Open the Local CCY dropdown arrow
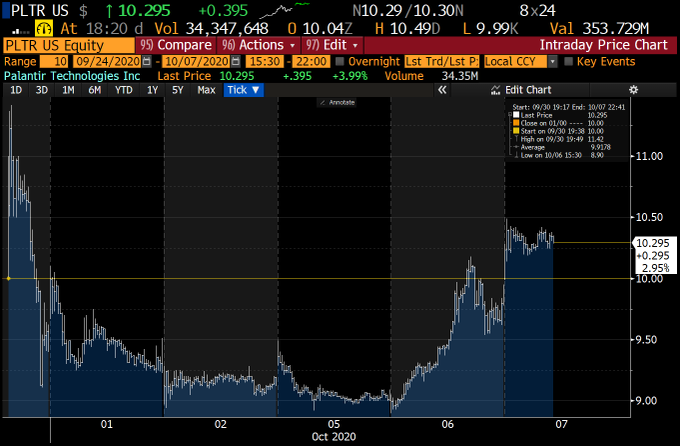 552,61
